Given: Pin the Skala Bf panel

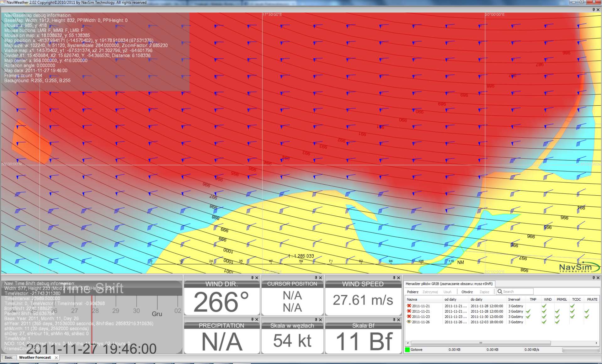Looking at the screenshot, I should tap(394, 319).
